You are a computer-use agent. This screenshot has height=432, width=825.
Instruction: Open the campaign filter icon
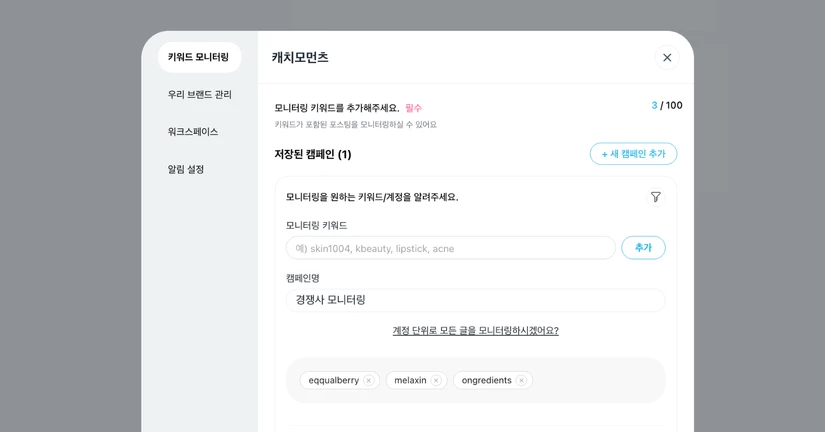click(655, 197)
